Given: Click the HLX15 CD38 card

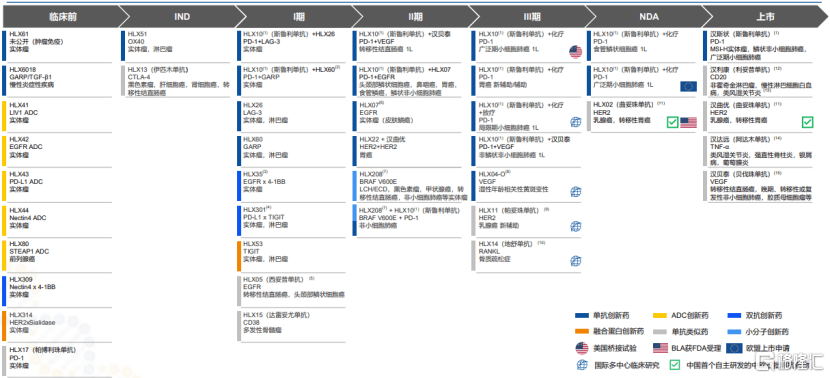Looking at the screenshot, I should click(x=291, y=326).
